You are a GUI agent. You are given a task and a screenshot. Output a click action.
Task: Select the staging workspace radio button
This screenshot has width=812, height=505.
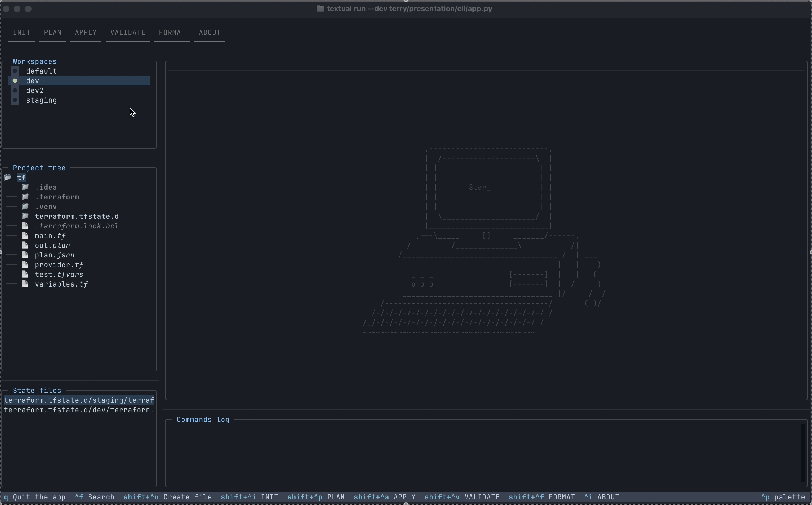pos(15,100)
